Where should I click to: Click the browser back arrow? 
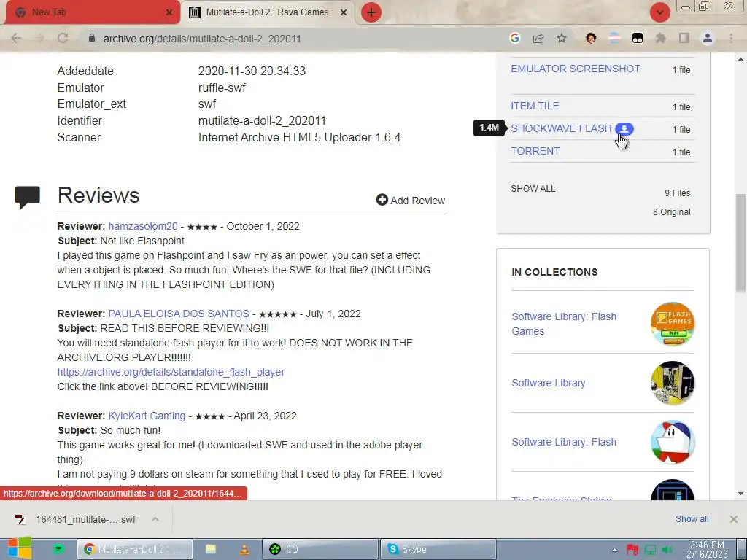click(x=16, y=38)
